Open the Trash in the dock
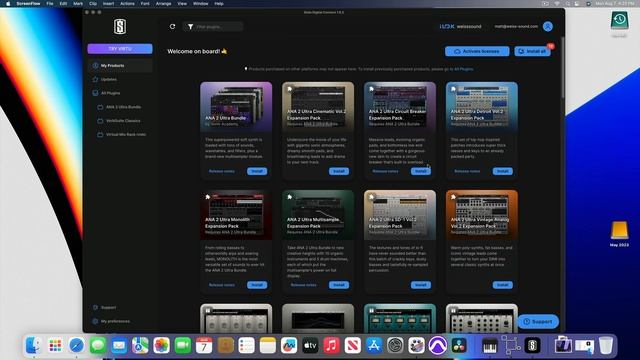640x360 pixels. (x=606, y=346)
